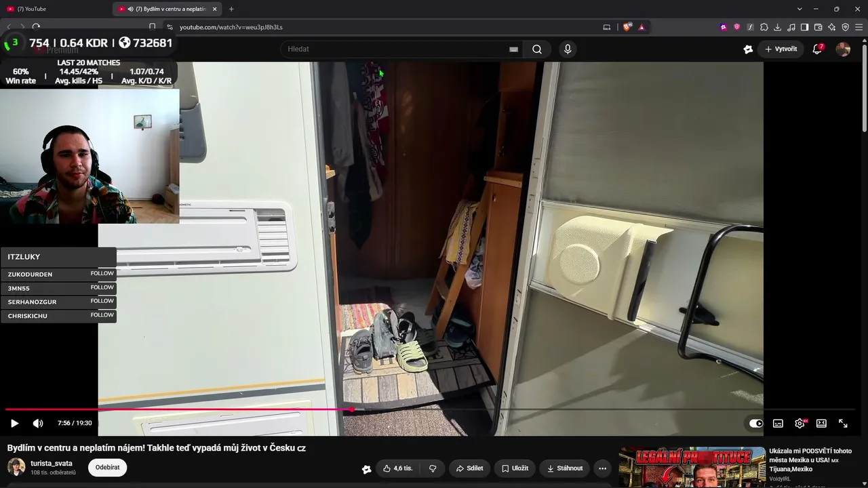Viewport: 868px width, 488px height.
Task: Click the screen cast icon in address bar
Action: coord(607,27)
